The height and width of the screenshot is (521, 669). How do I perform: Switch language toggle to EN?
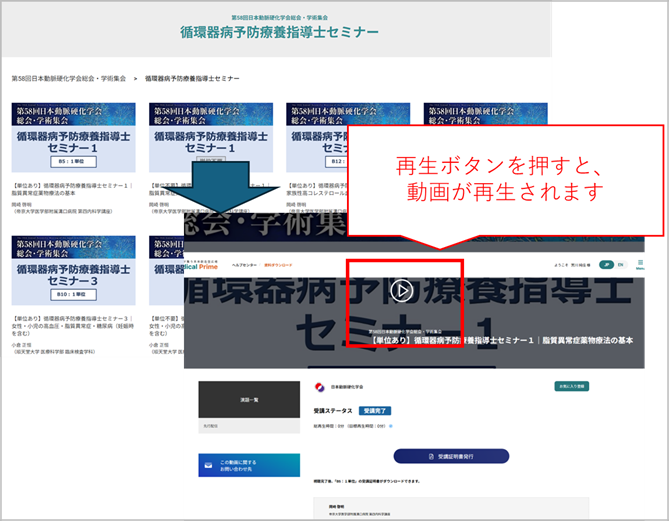(x=620, y=265)
